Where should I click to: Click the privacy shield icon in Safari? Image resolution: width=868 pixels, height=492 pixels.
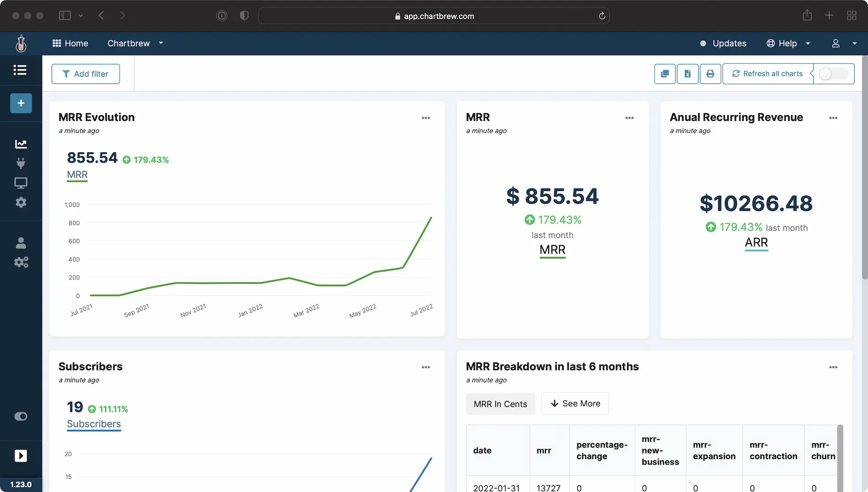click(244, 16)
